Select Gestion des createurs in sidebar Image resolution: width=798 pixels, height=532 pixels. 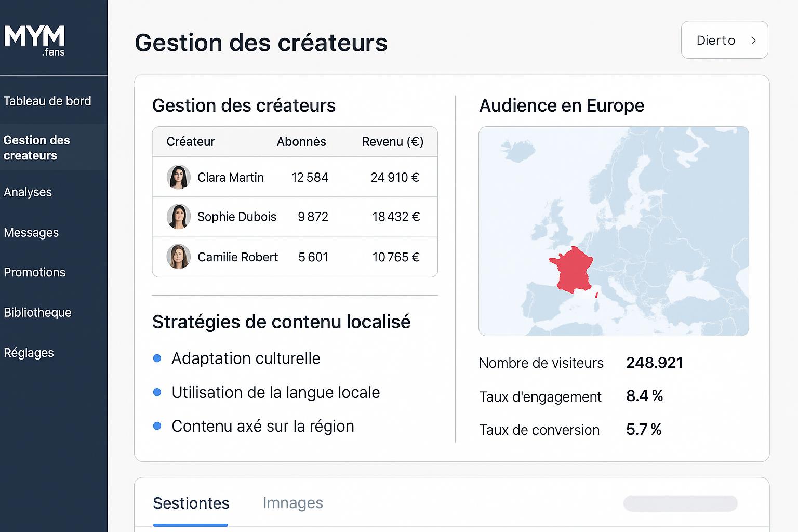click(37, 148)
